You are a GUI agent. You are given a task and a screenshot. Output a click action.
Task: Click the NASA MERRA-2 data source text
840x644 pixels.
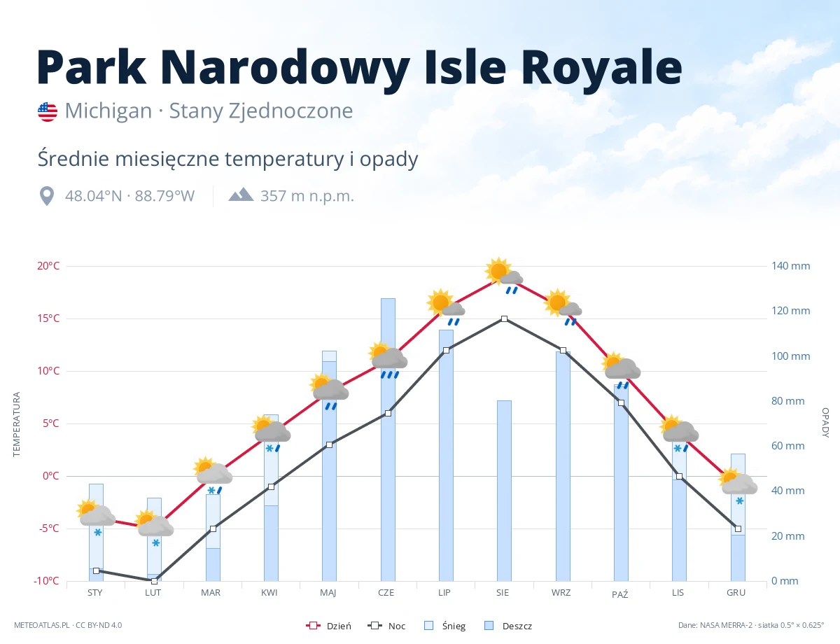point(751,625)
